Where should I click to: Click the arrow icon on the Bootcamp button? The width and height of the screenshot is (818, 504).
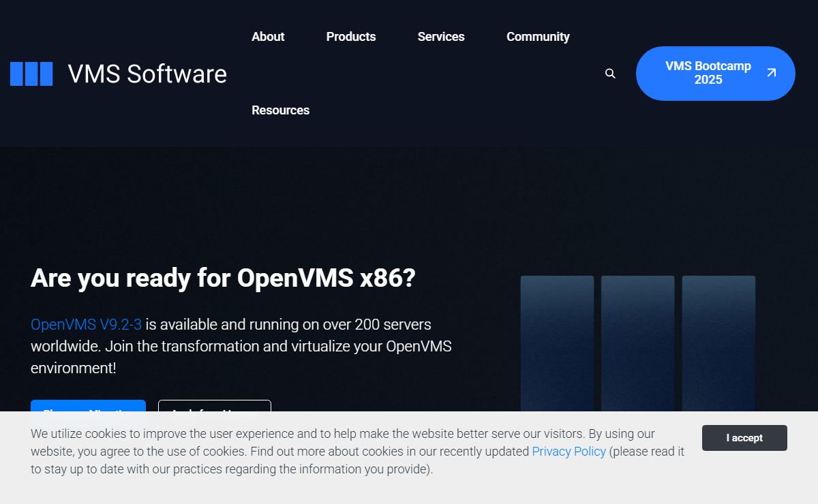coord(771,73)
